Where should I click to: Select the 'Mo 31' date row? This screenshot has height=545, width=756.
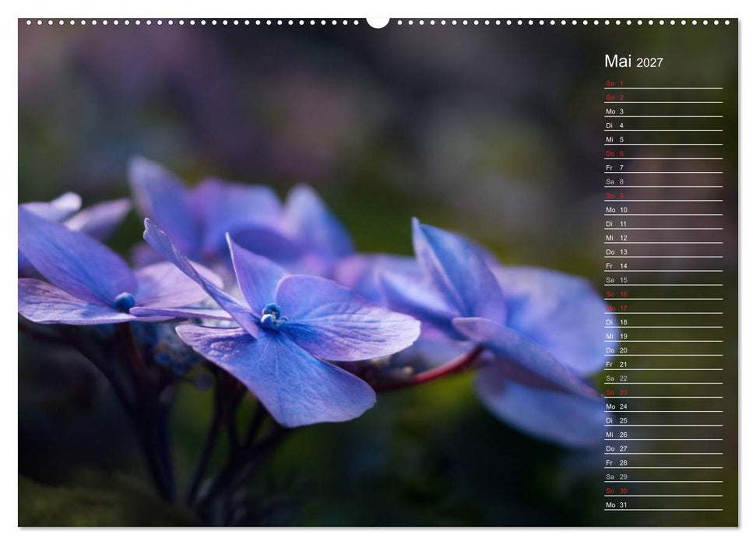click(663, 505)
